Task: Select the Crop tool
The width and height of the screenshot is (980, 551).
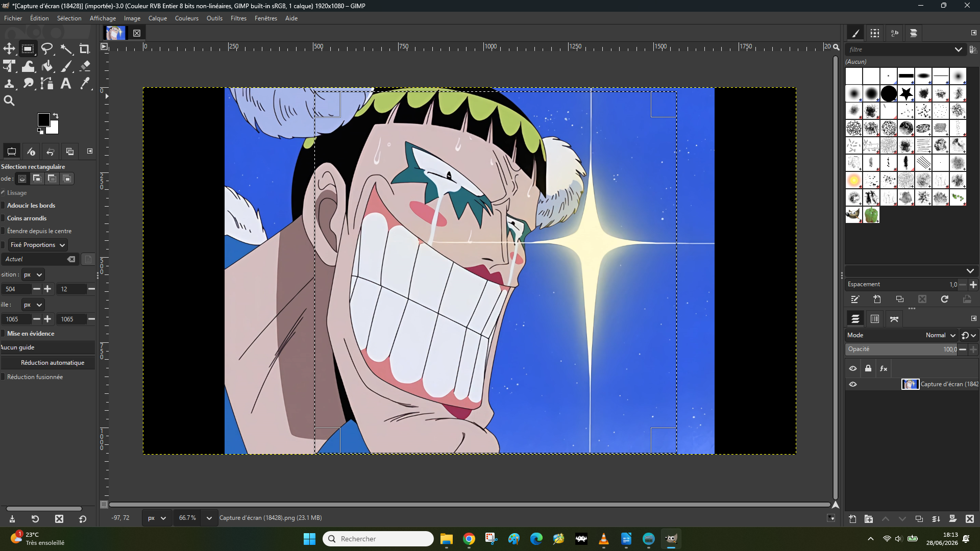Action: [x=85, y=48]
